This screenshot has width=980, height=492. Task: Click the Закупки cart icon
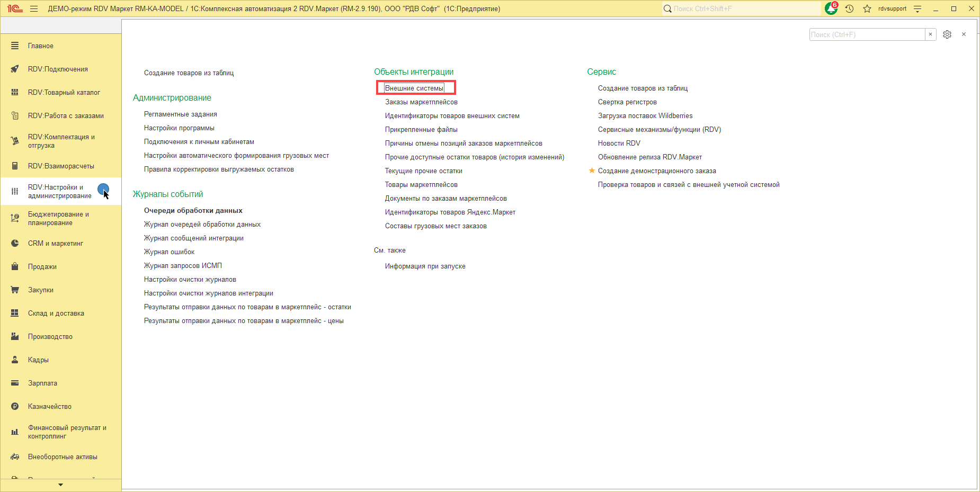coord(15,290)
